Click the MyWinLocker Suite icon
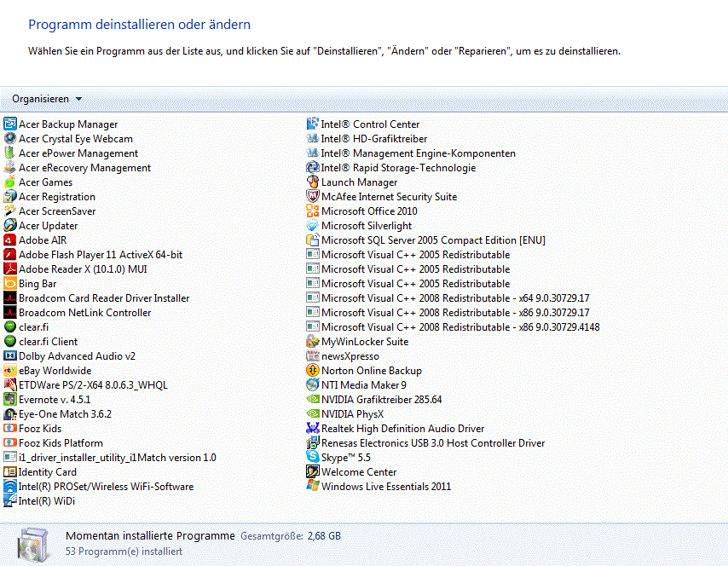 click(x=313, y=341)
